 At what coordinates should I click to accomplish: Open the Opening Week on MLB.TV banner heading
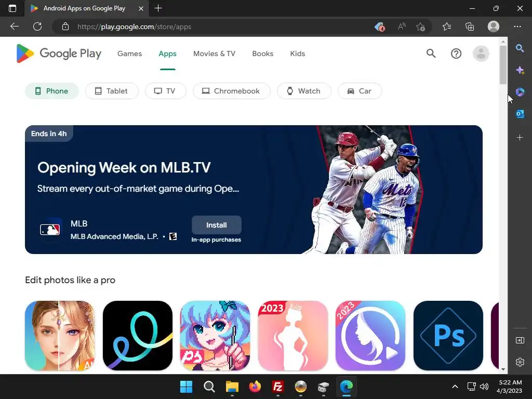pyautogui.click(x=124, y=168)
